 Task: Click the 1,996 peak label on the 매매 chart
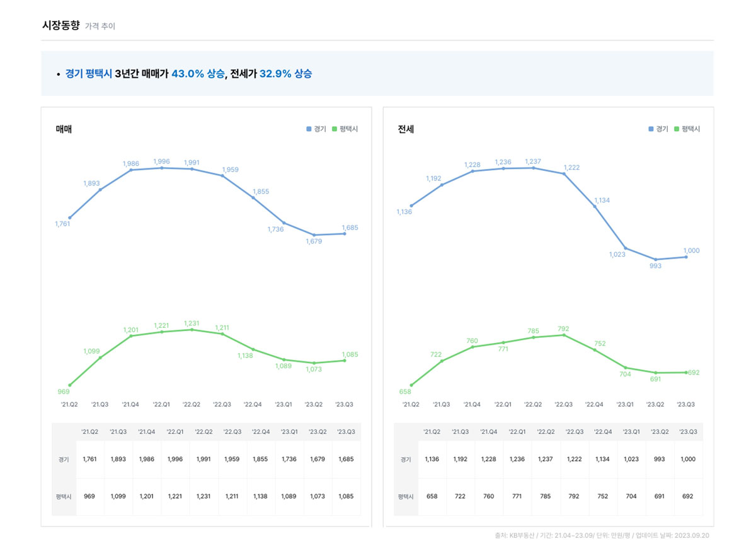click(x=162, y=161)
